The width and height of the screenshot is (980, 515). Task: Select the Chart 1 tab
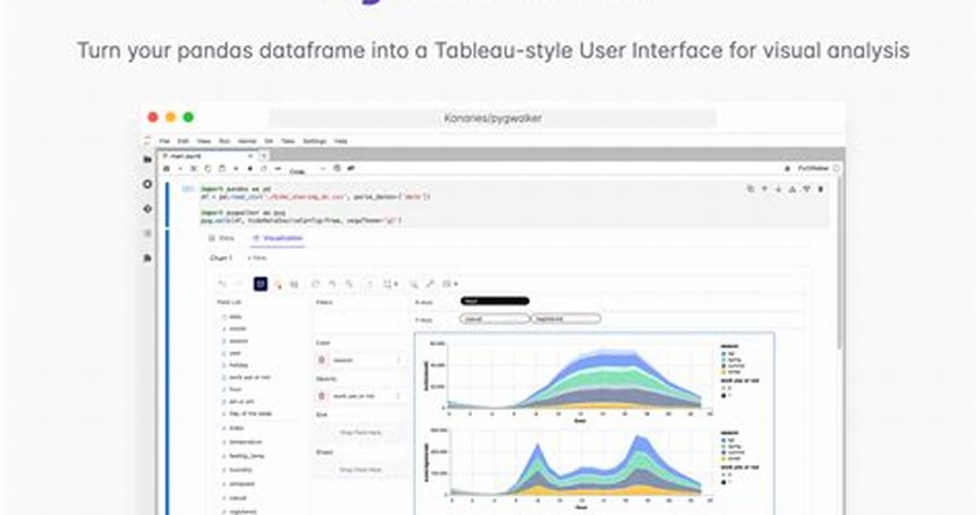click(220, 257)
